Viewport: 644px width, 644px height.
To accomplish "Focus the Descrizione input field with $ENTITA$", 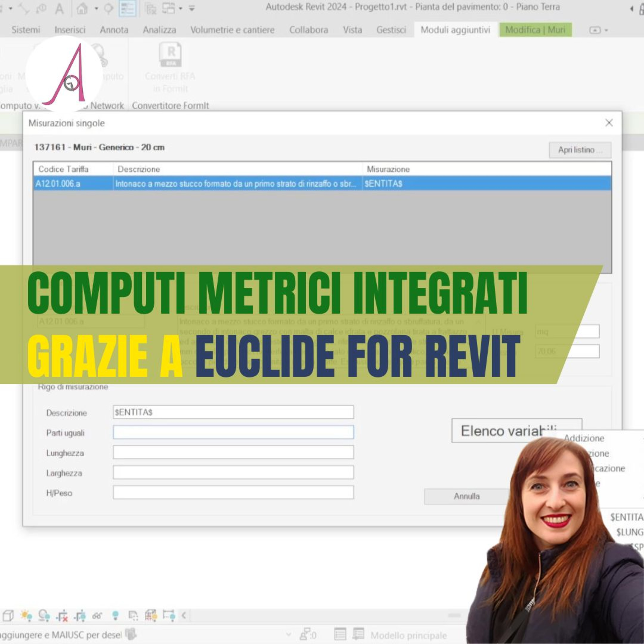I will 233,412.
